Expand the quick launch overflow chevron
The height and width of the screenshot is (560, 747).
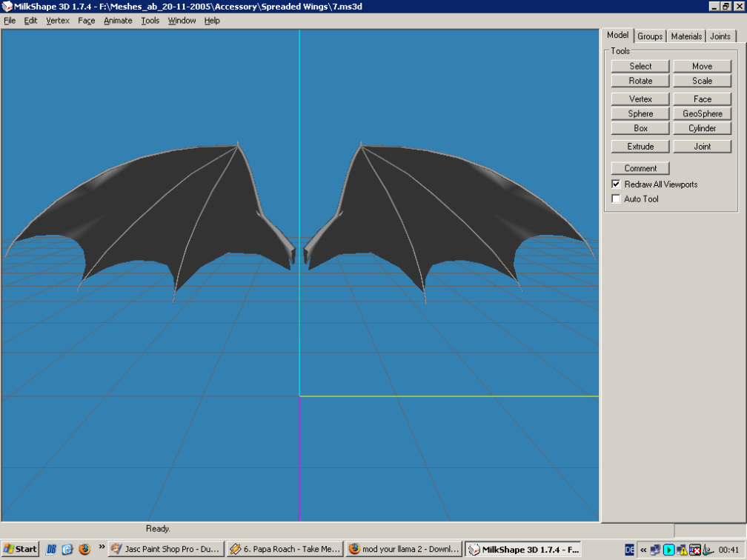[x=102, y=547]
